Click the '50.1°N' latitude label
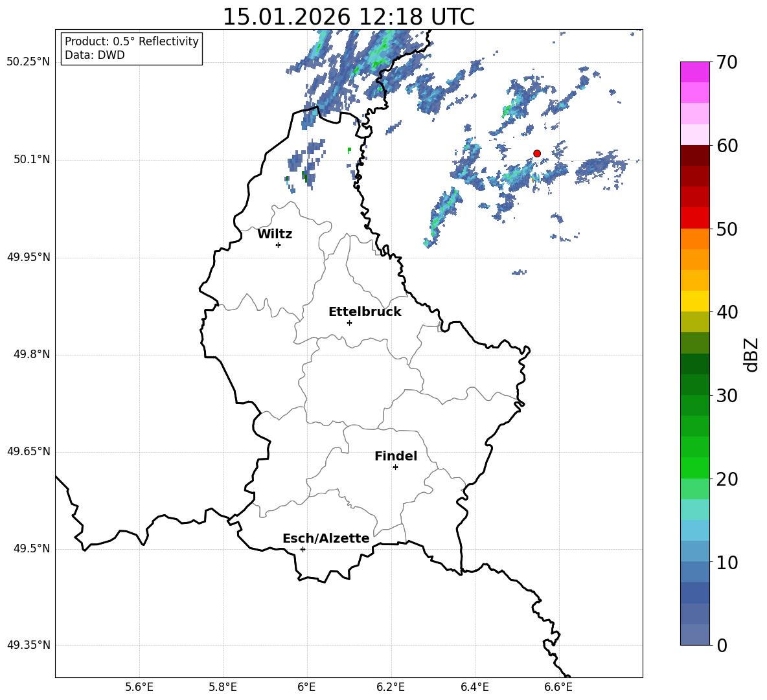The image size is (767, 700). (32, 159)
